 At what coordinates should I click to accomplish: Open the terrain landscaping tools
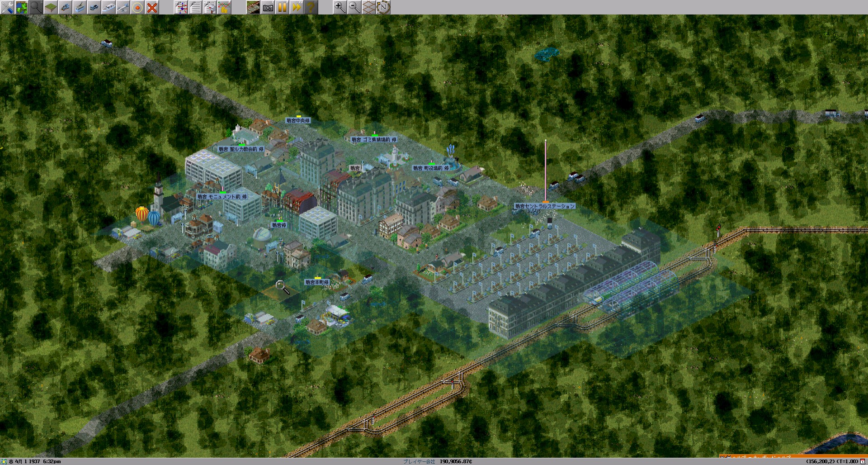pyautogui.click(x=51, y=7)
